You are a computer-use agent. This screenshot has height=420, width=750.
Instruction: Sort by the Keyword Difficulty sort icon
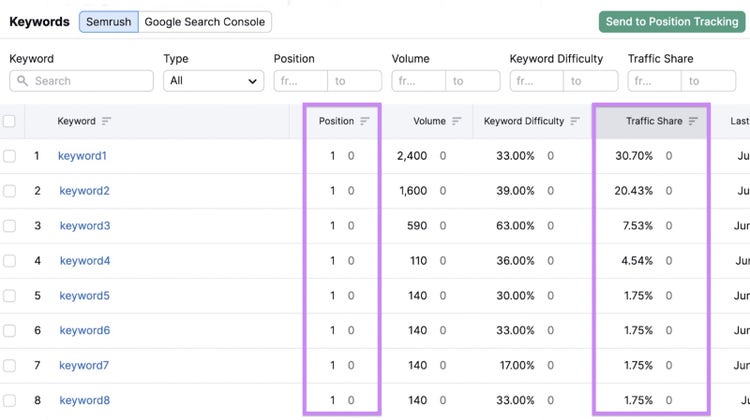575,121
